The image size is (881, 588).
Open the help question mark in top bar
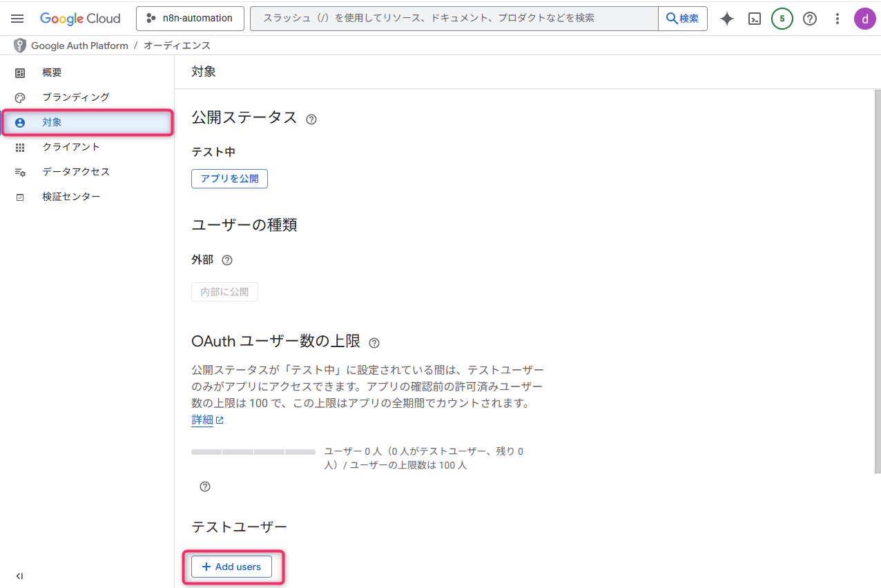[x=810, y=19]
